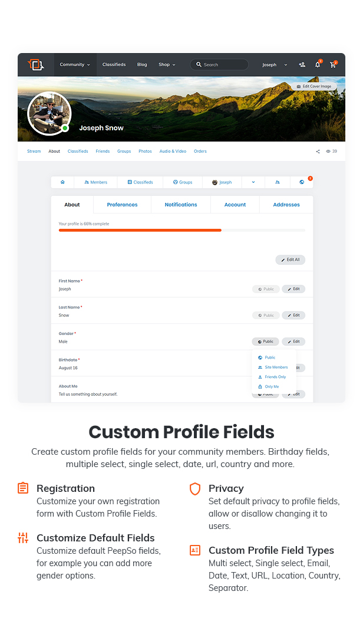Switch to the Preferences tab
This screenshot has height=644, width=363.
coord(122,205)
